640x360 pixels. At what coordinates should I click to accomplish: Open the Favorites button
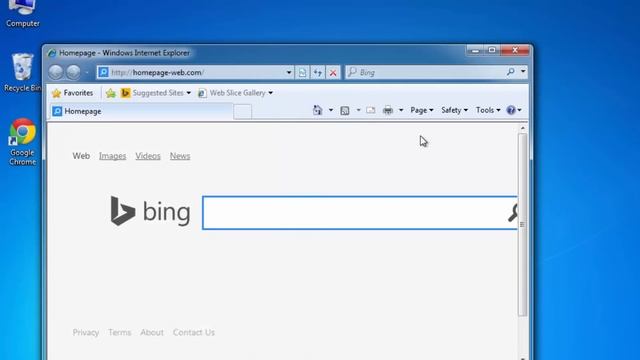point(72,93)
